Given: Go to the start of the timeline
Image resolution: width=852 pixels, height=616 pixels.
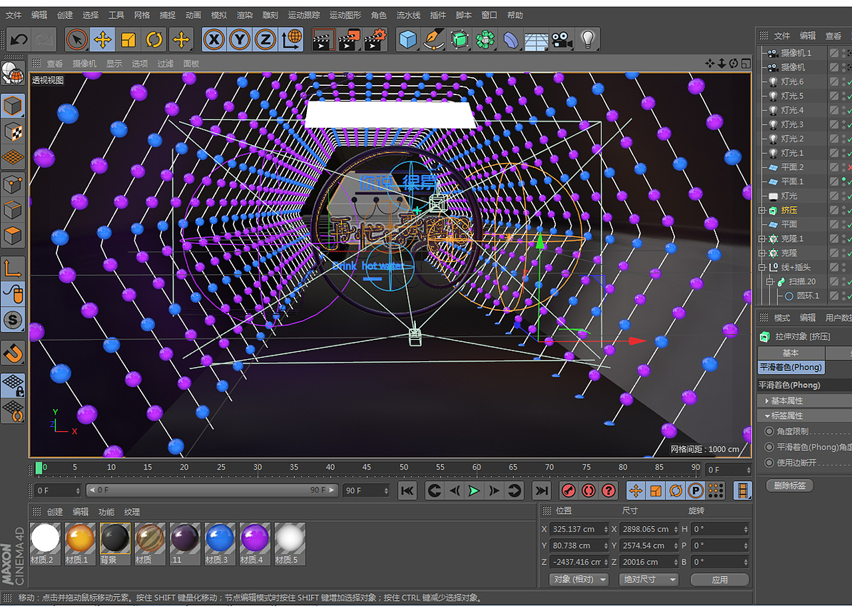Looking at the screenshot, I should tap(407, 491).
